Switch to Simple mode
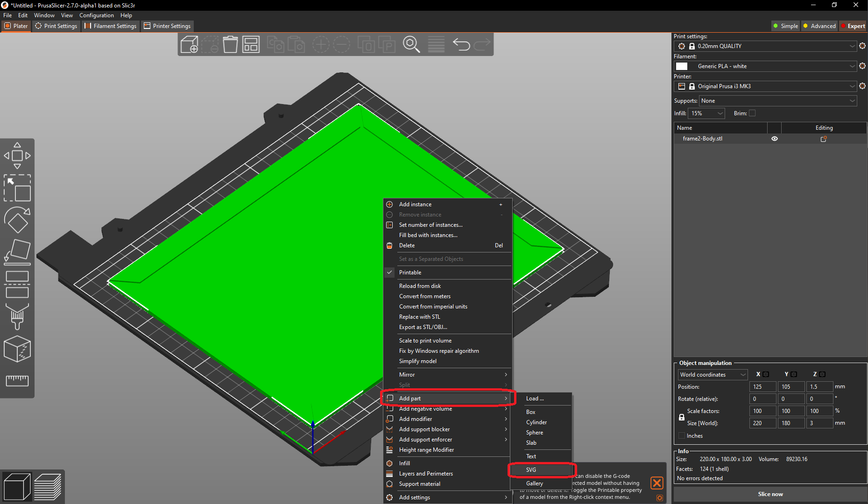Image resolution: width=868 pixels, height=504 pixels. (x=786, y=26)
